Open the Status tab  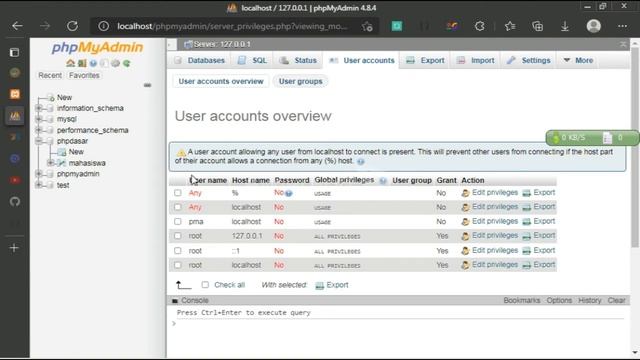coord(298,60)
